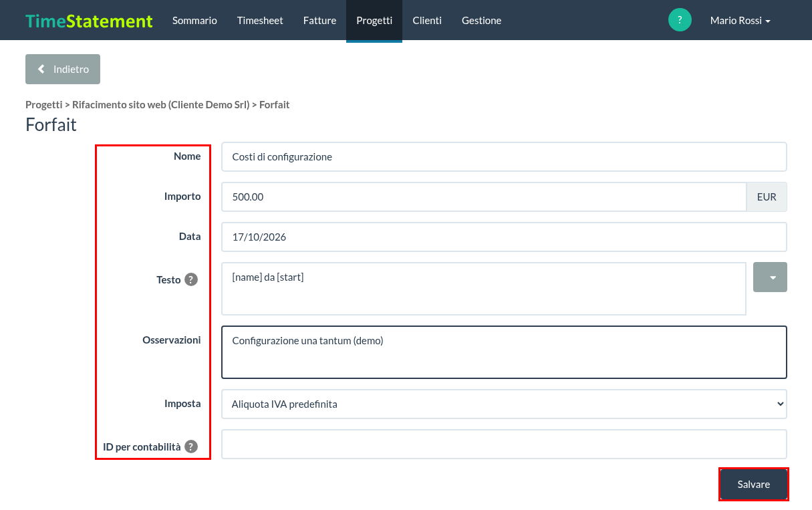
Task: Go to the Sommario menu
Action: click(194, 20)
